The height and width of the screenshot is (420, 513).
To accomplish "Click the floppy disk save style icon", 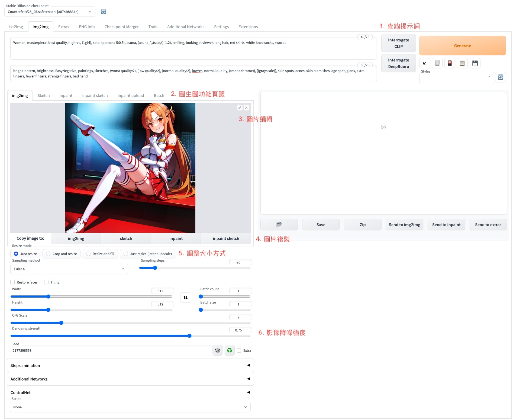I will click(475, 63).
